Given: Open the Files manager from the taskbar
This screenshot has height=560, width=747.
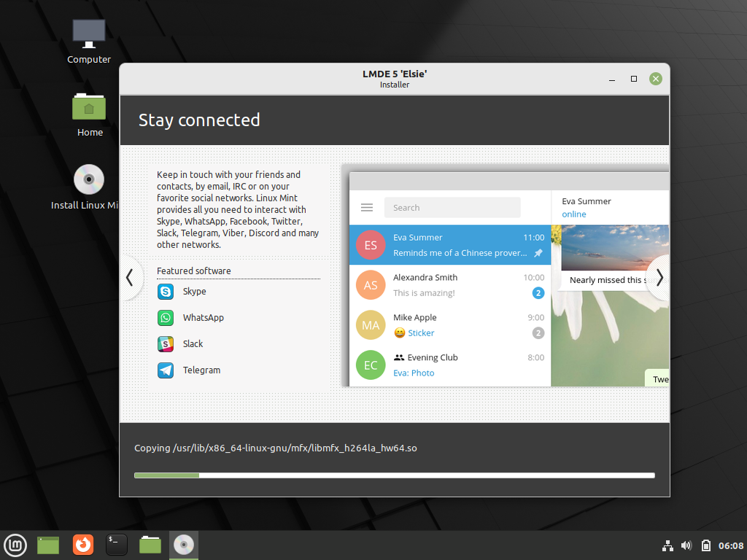Looking at the screenshot, I should (x=150, y=545).
